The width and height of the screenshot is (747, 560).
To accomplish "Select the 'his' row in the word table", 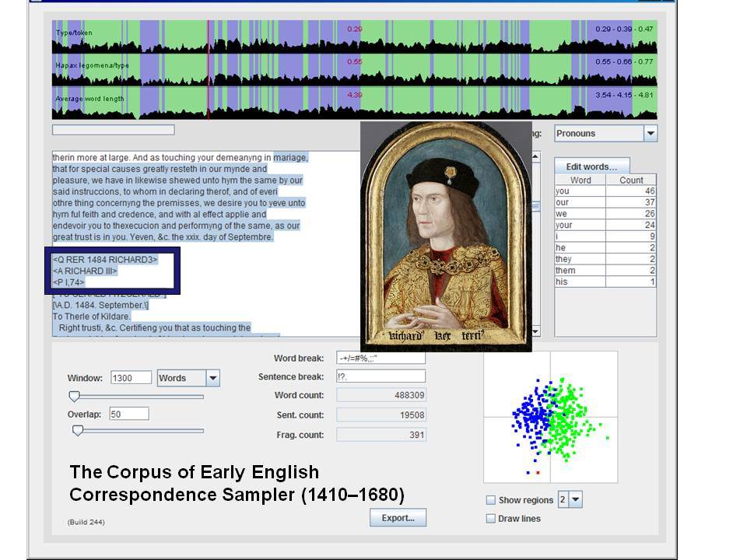I will (605, 282).
